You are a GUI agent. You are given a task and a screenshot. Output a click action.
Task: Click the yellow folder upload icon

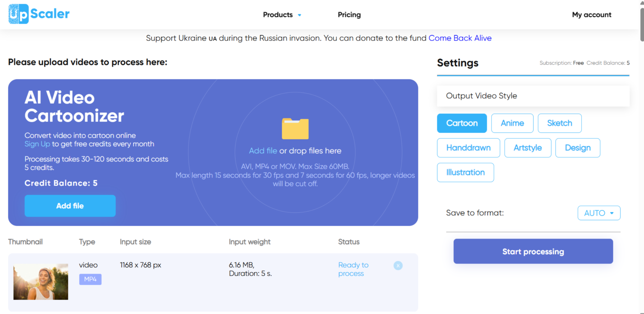point(295,129)
